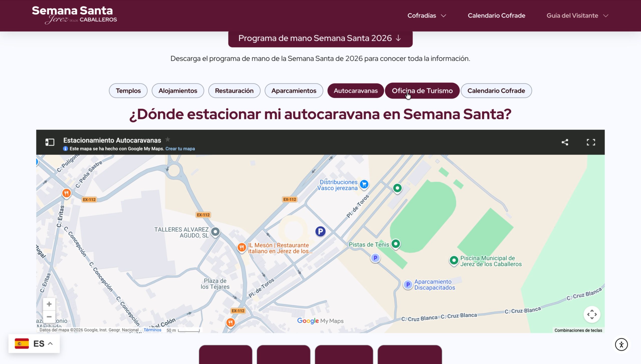Click the Distribuciones Vasco jerezana shop pin
This screenshot has height=364, width=641.
[x=364, y=185]
